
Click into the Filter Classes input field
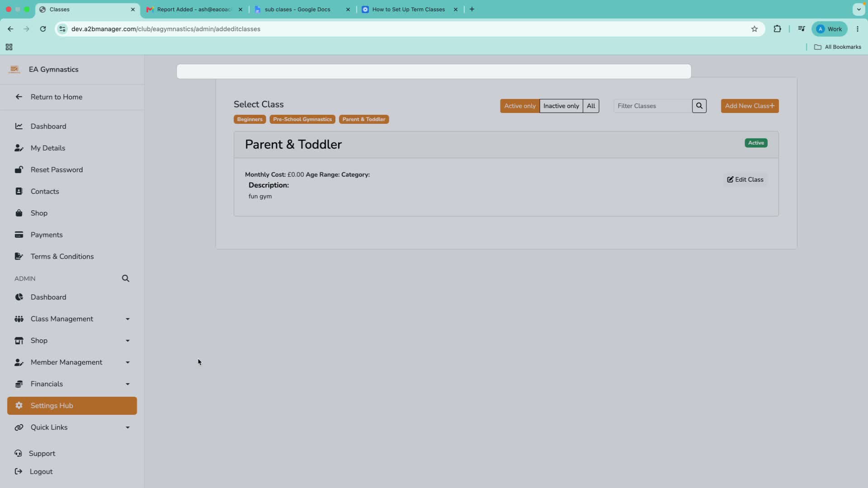[652, 106]
